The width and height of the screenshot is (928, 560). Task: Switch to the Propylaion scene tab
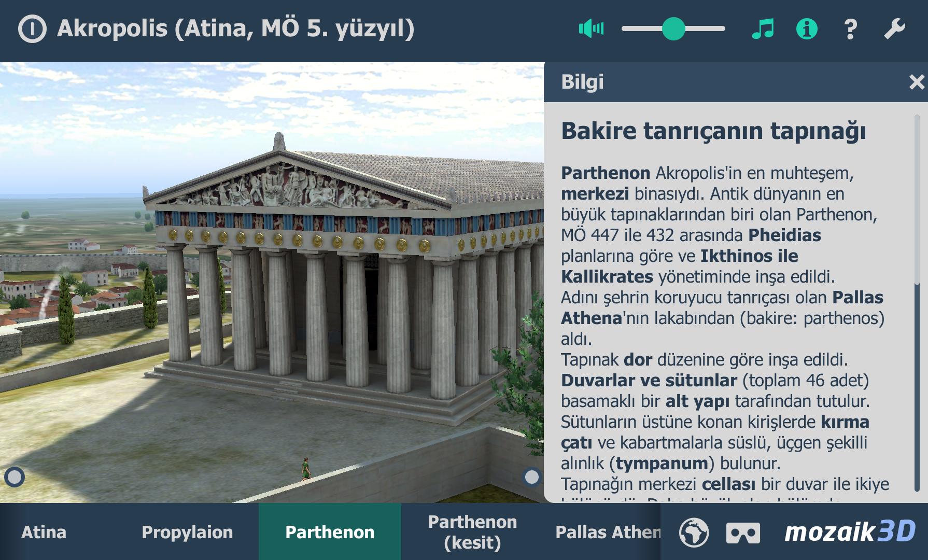point(187,532)
